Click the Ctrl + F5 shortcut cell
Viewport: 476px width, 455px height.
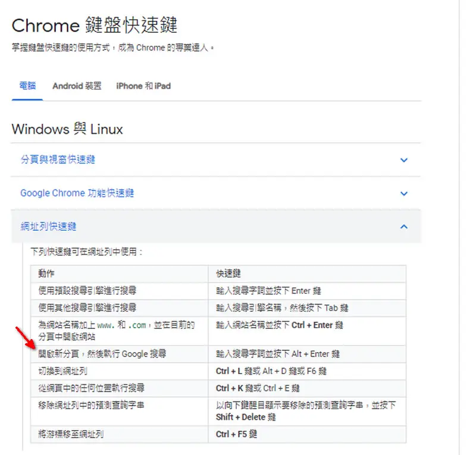[x=307, y=434]
